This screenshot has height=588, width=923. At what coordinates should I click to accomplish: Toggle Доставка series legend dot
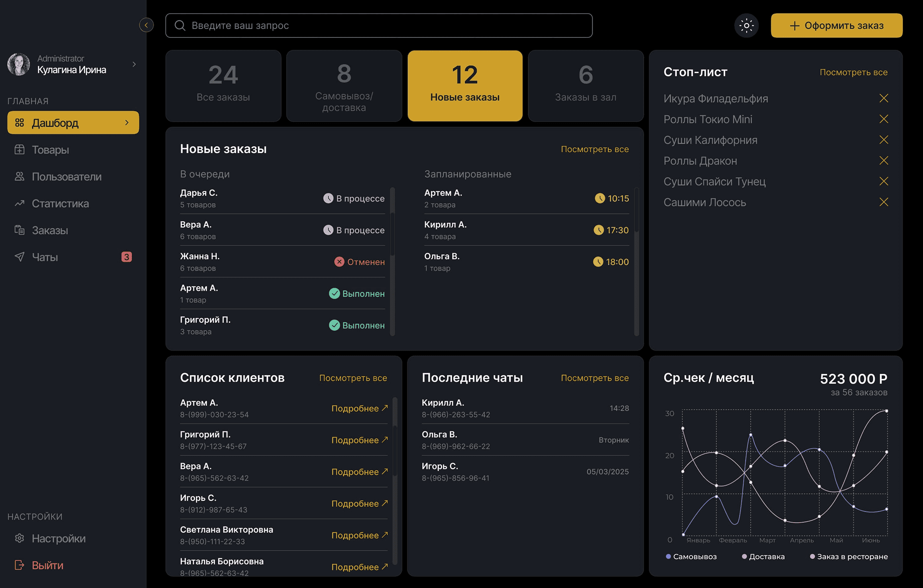coord(744,557)
